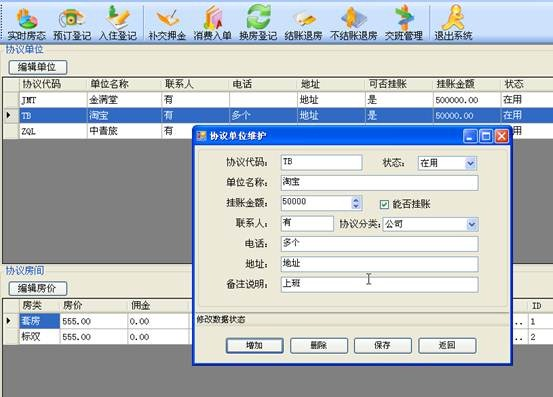Toggle the 能否挂账 checkbox

click(x=384, y=204)
